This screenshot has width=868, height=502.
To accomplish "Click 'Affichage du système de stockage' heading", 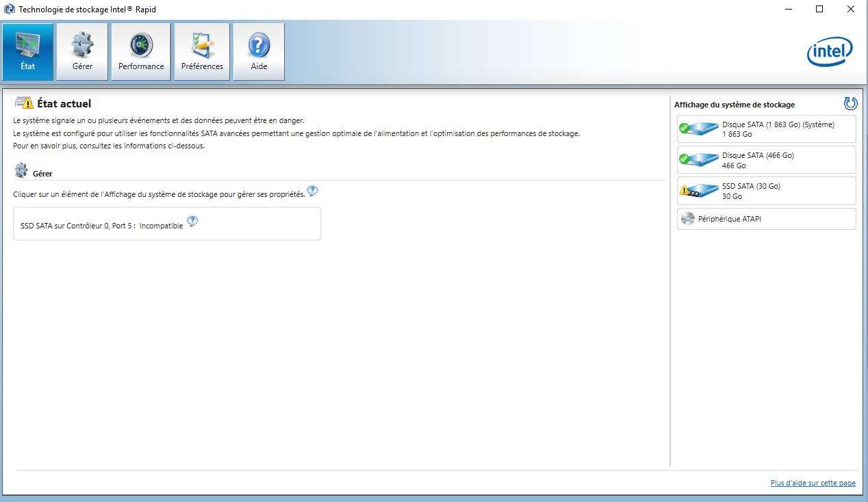I will click(735, 105).
